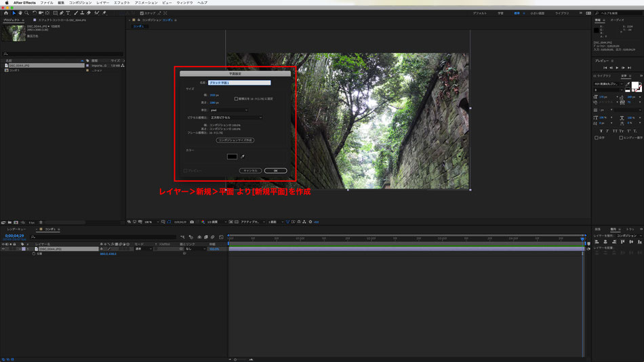Select the Brush tool
Screen dimensions: 644x362
coord(76,13)
